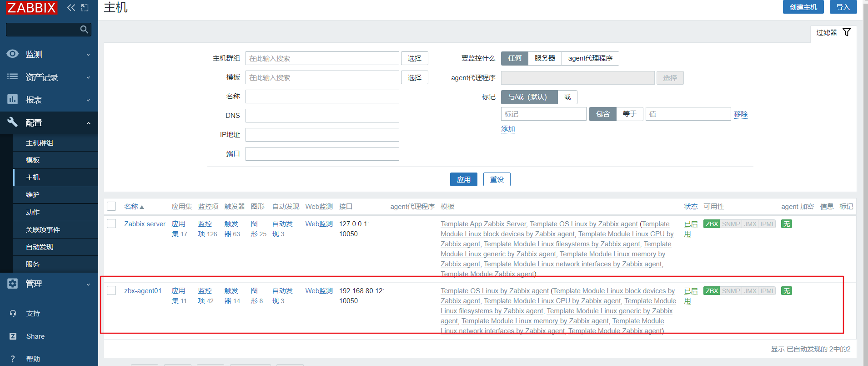
Task: Open 维护 in configuration menu
Action: 55,194
